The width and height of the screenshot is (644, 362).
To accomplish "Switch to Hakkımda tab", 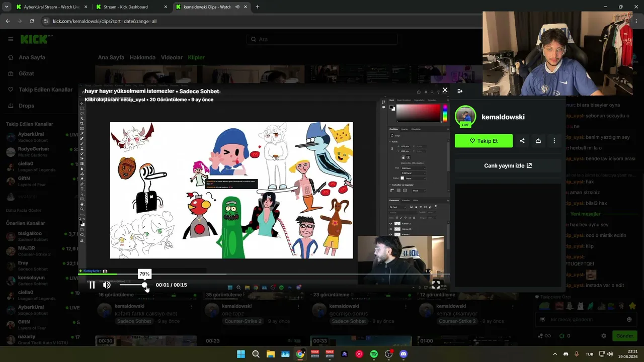I will pos(142,57).
